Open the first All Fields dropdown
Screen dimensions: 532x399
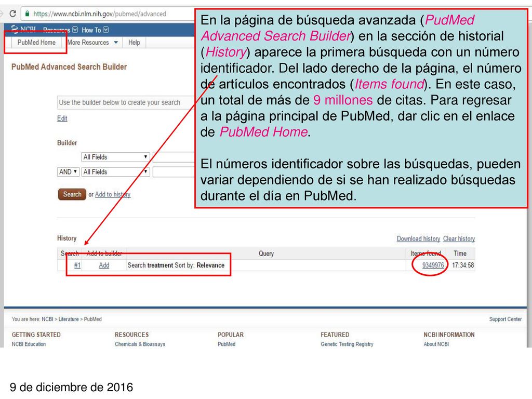pyautogui.click(x=115, y=157)
